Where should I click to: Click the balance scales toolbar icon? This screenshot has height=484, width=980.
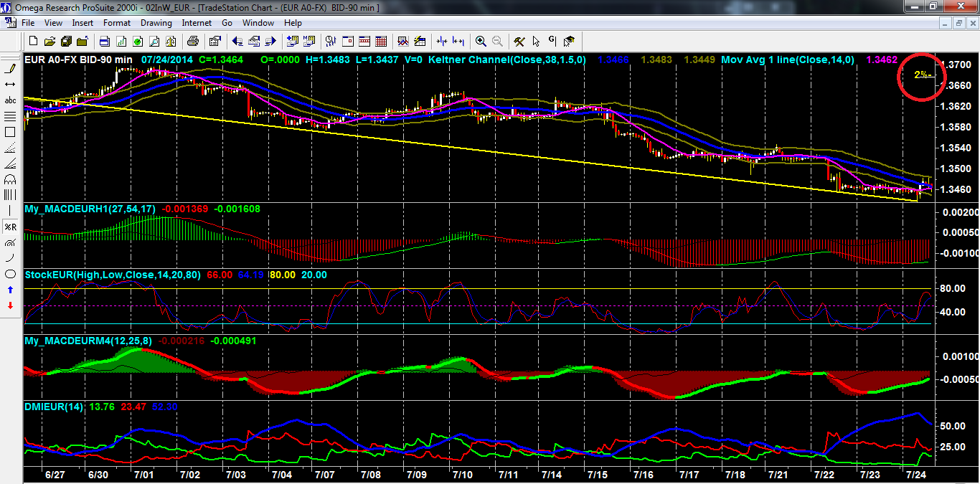[x=171, y=41]
